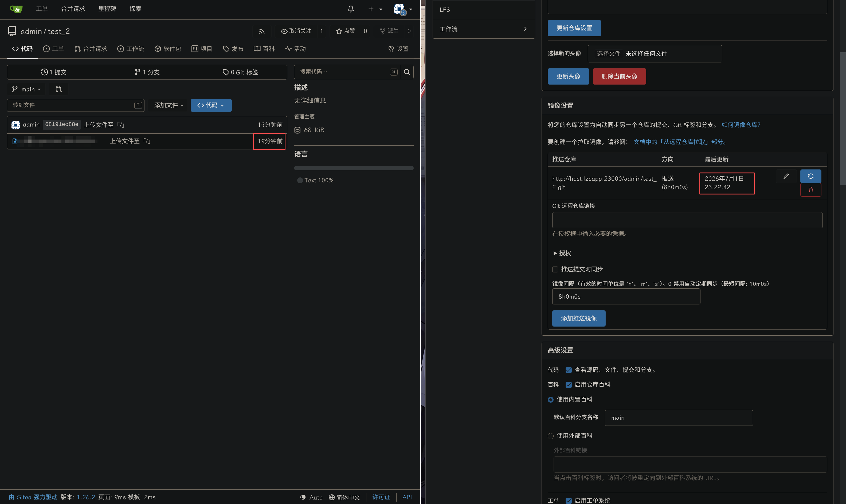Open version 1.26.2 link
The height and width of the screenshot is (504, 846).
[86, 497]
